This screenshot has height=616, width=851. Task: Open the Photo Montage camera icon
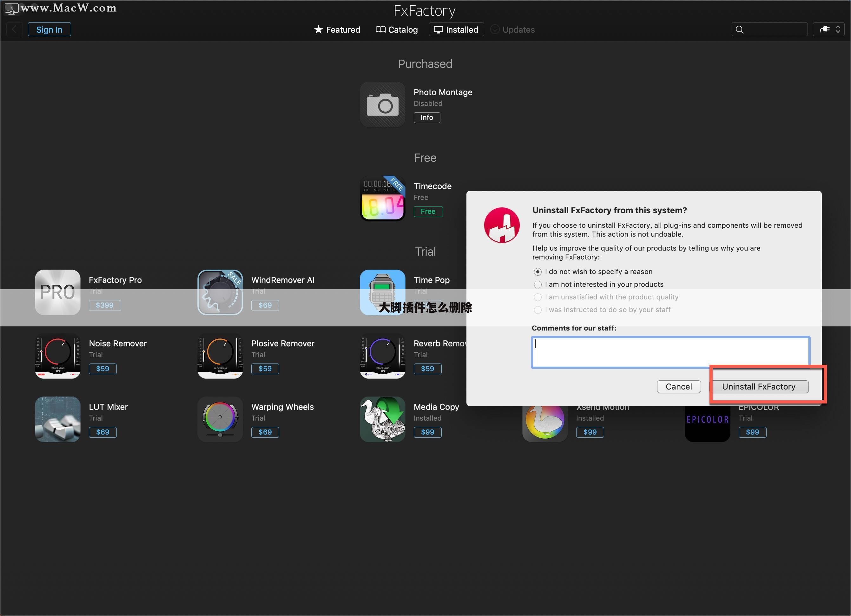click(382, 104)
